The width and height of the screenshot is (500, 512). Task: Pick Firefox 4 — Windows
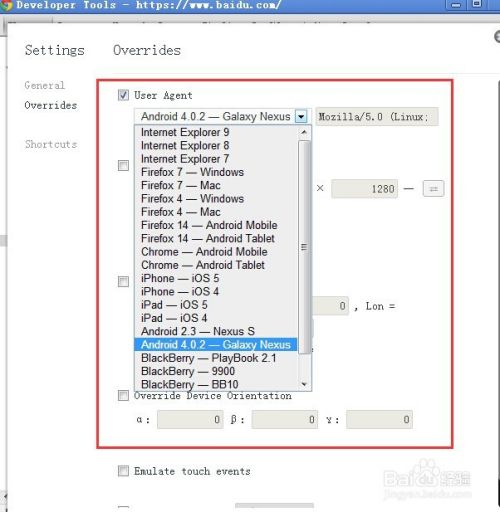click(x=216, y=199)
